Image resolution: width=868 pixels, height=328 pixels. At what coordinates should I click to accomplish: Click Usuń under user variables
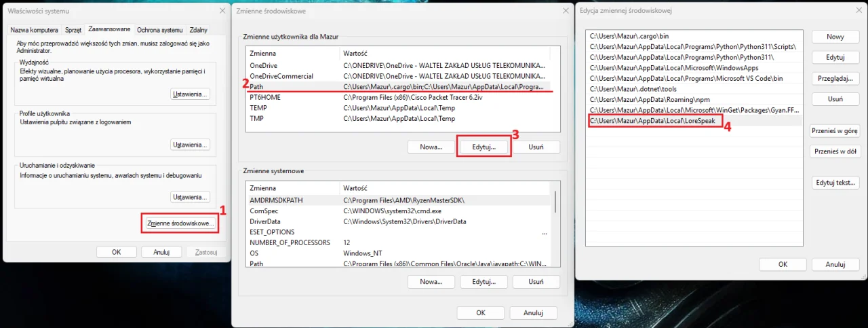pos(536,147)
